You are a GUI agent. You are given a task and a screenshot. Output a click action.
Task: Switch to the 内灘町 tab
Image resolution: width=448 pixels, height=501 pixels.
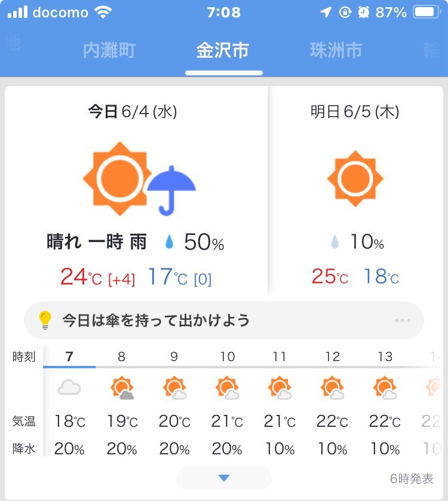109,50
